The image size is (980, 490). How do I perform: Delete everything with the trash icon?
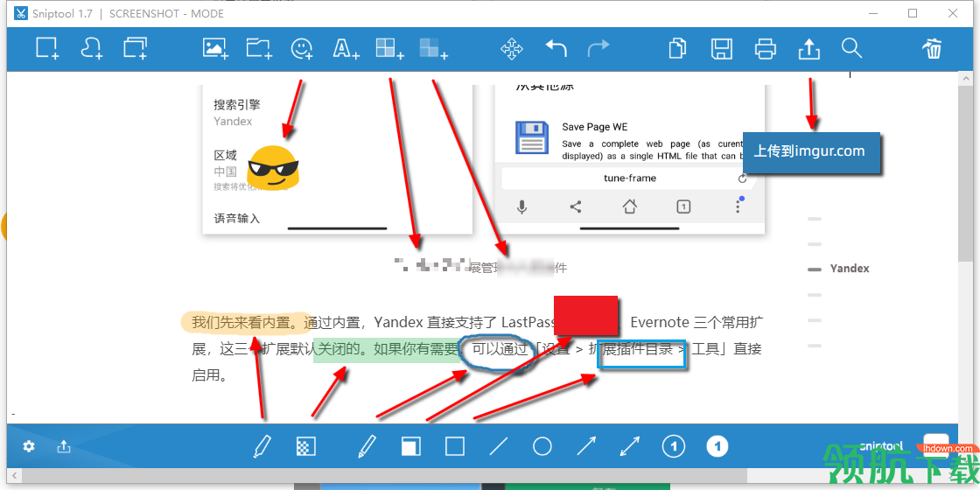(x=933, y=48)
